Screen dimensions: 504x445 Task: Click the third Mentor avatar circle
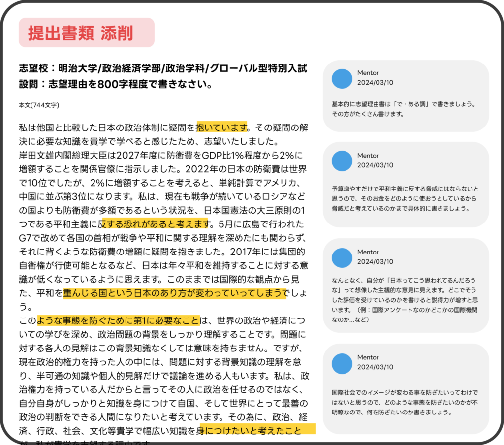click(x=342, y=257)
